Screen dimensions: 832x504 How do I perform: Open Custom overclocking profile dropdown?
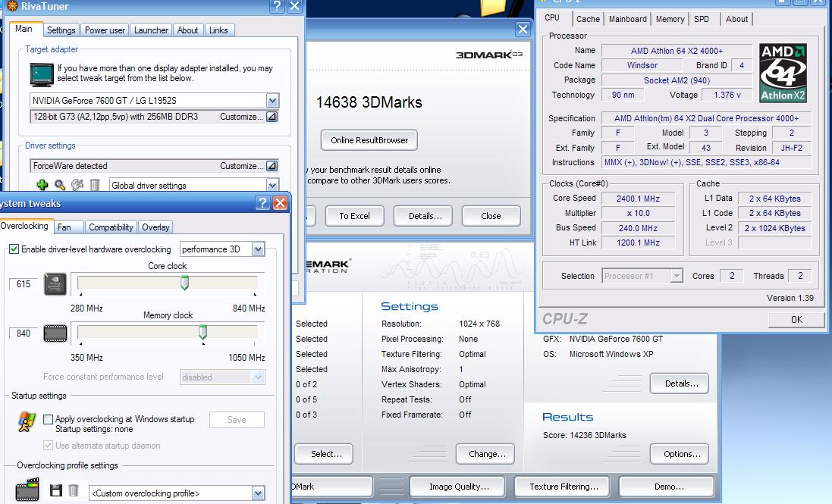pos(258,493)
